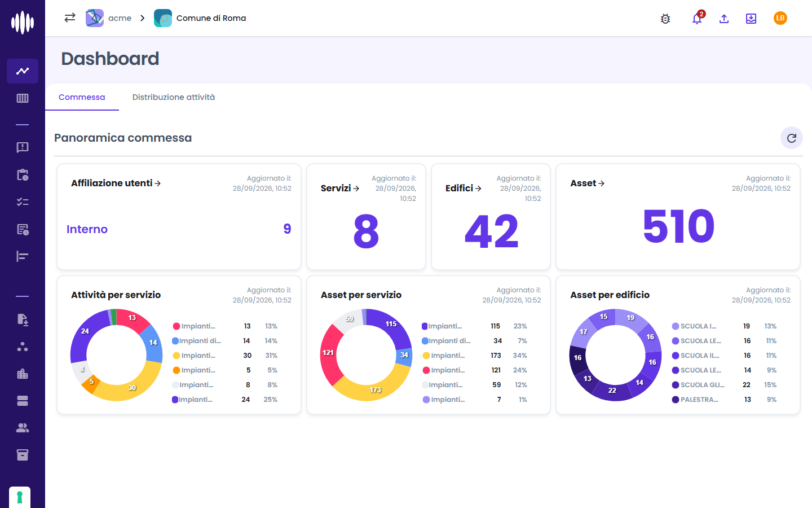
Task: Click the Interno affiliation row
Action: 179,229
